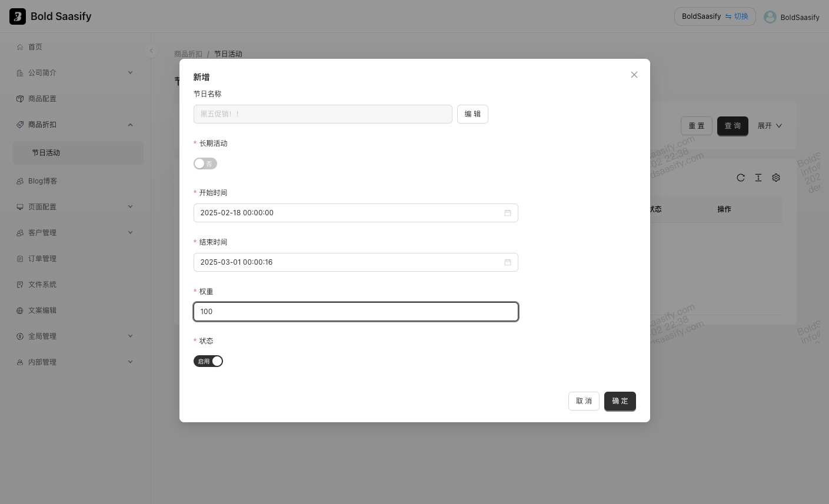The width and height of the screenshot is (829, 504).
Task: Click the table density icon
Action: pos(758,178)
